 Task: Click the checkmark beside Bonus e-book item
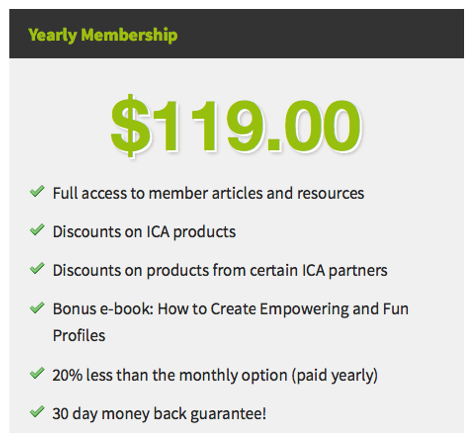point(37,307)
